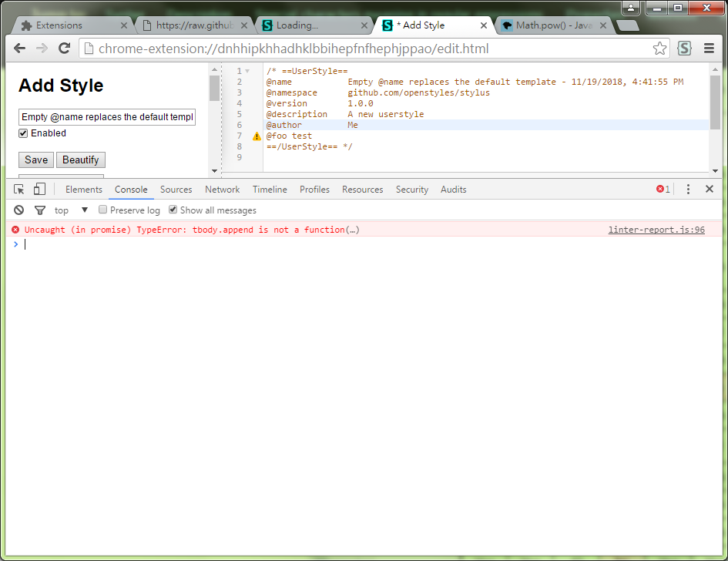This screenshot has width=728, height=561.
Task: Open the Resources DevTools panel
Action: click(x=363, y=190)
